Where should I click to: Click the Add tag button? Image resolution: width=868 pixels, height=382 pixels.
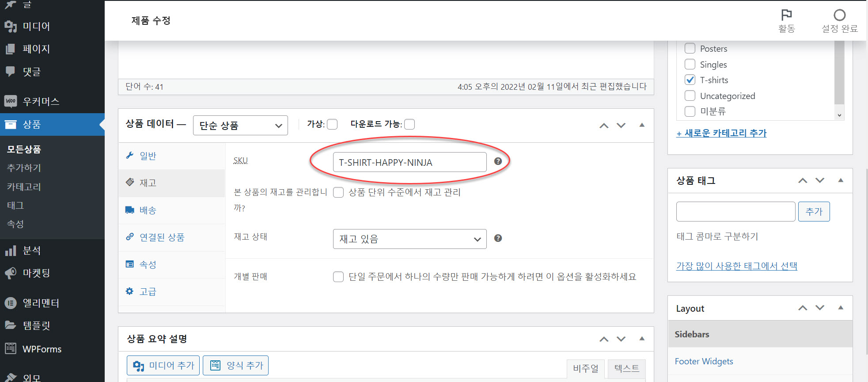point(814,211)
